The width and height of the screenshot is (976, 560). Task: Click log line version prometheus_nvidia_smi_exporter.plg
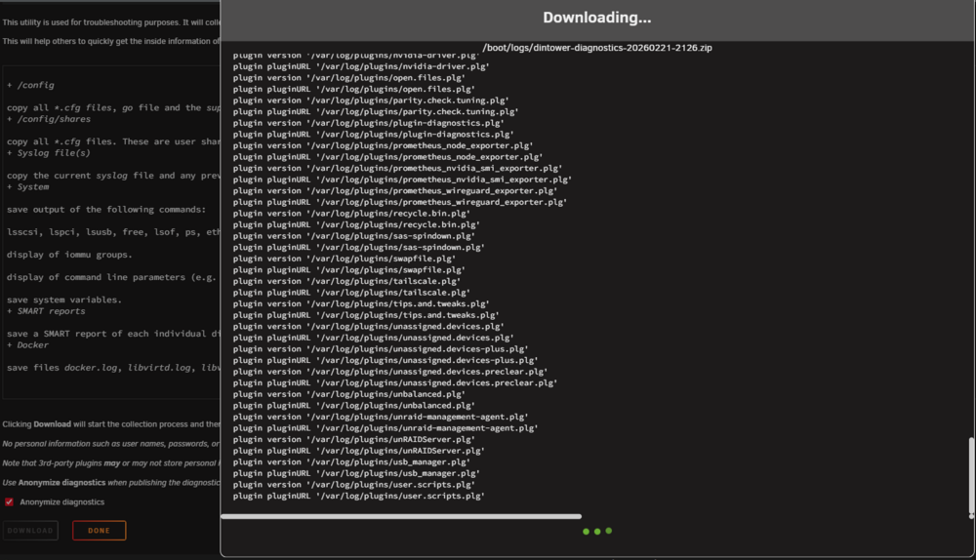(398, 168)
